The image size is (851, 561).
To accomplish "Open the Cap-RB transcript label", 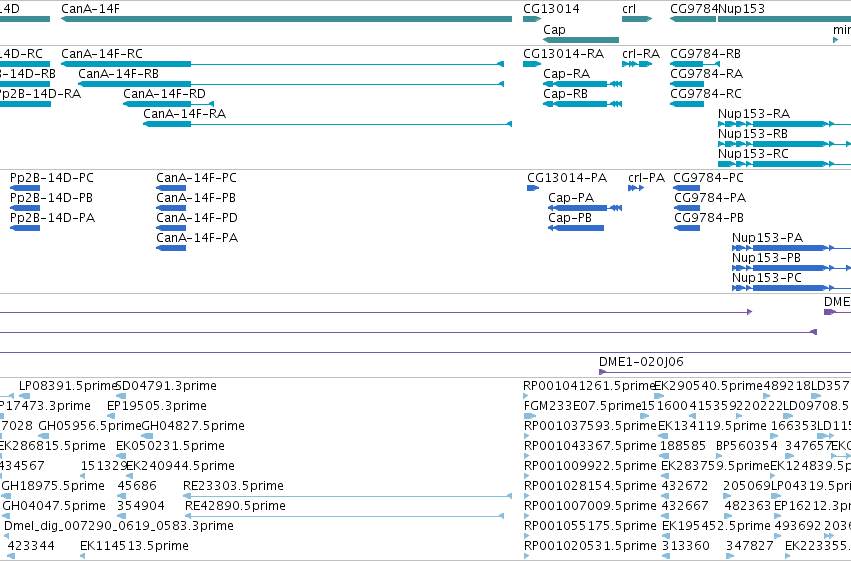I will click(x=566, y=94).
